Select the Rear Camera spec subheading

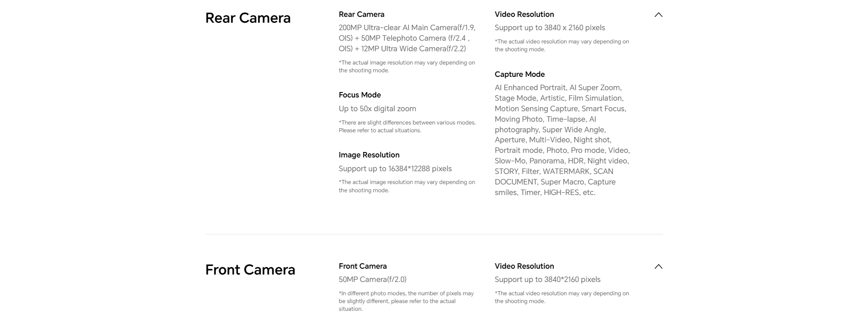click(x=361, y=14)
